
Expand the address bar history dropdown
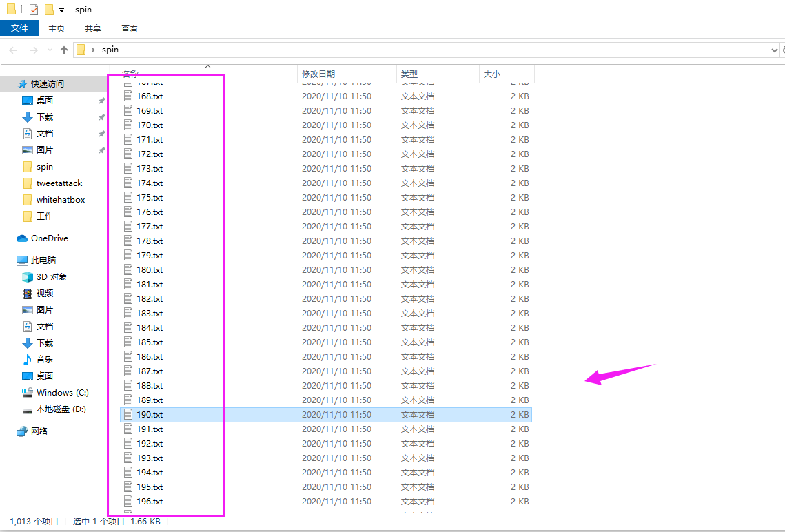(x=774, y=50)
